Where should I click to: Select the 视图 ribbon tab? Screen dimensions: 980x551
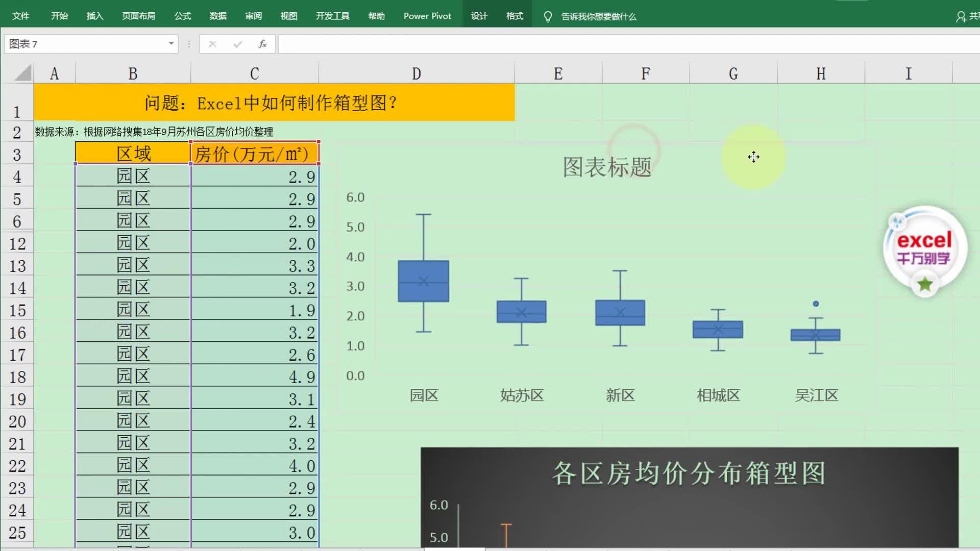(x=289, y=16)
